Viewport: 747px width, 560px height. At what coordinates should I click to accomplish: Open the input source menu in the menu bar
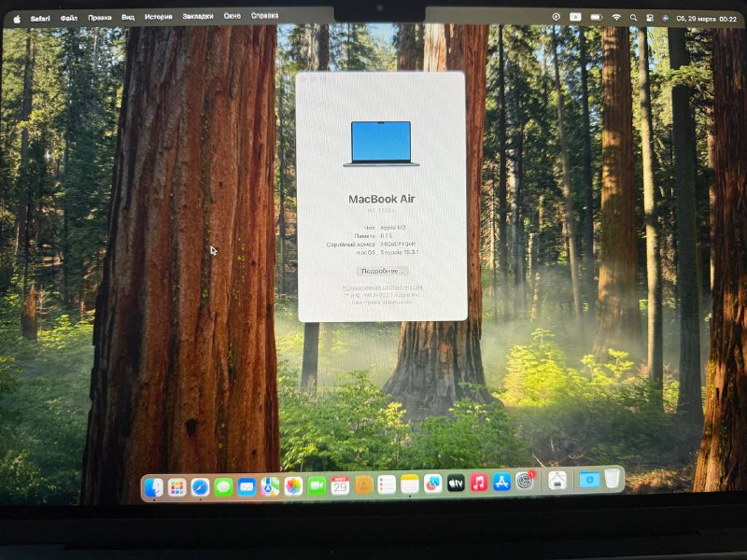tap(575, 17)
